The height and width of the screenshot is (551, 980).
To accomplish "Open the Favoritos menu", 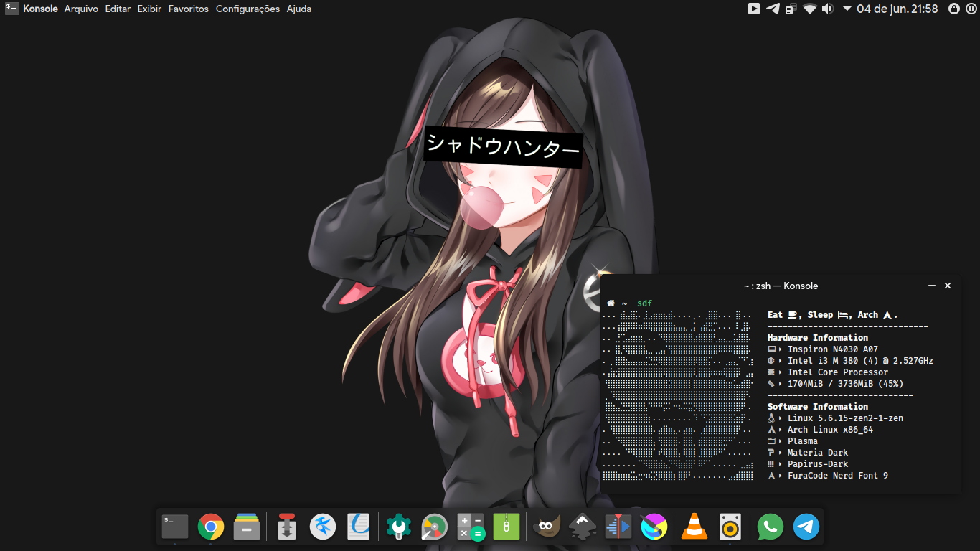I will (x=189, y=9).
